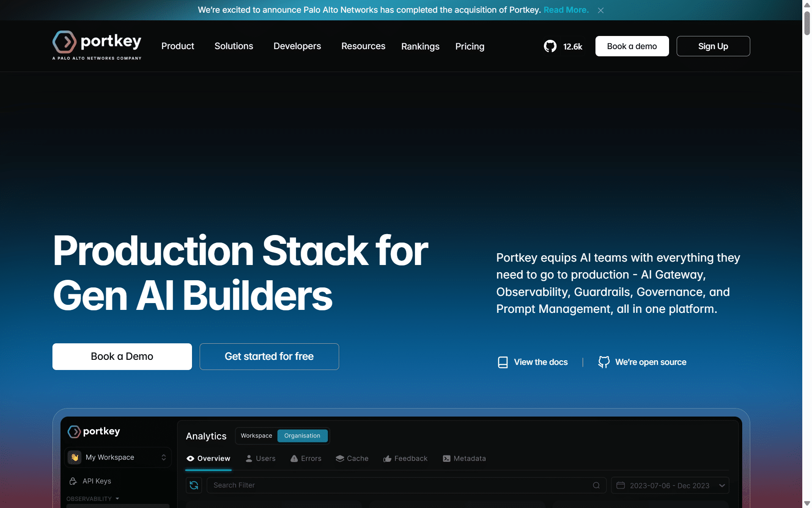Click the API Keys lock icon in sidebar
This screenshot has height=508, width=812.
point(73,481)
